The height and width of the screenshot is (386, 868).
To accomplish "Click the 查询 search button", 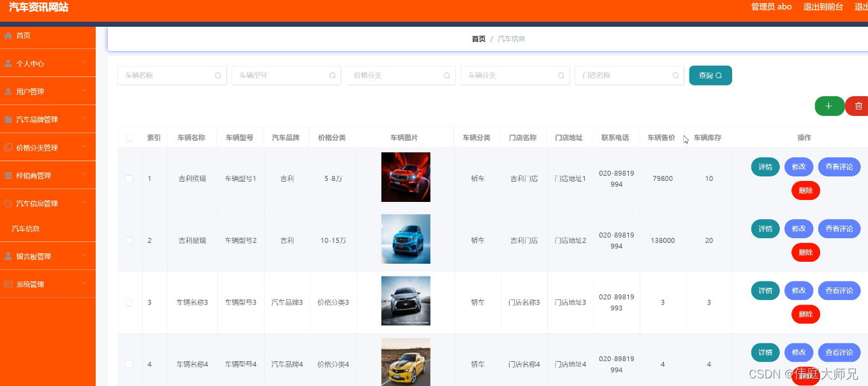I will (x=710, y=75).
